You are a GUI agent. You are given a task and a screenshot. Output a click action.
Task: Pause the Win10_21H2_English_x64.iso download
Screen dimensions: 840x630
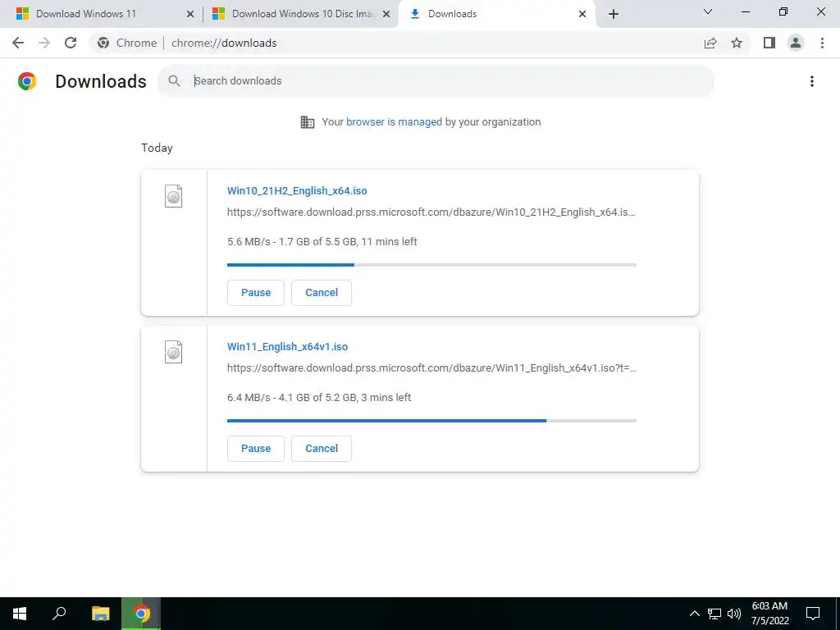256,293
